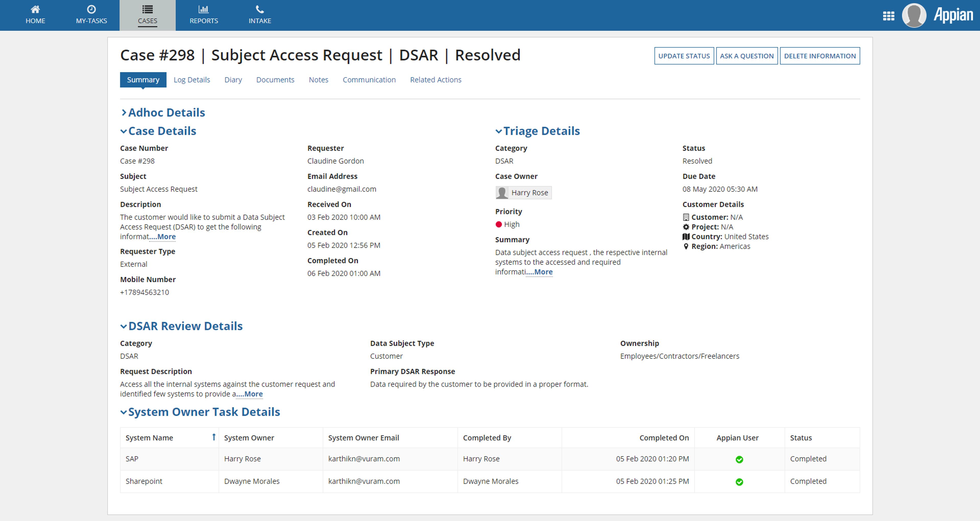
Task: Click the Employees/Contractors/Freelancers ownership value
Action: (679, 356)
